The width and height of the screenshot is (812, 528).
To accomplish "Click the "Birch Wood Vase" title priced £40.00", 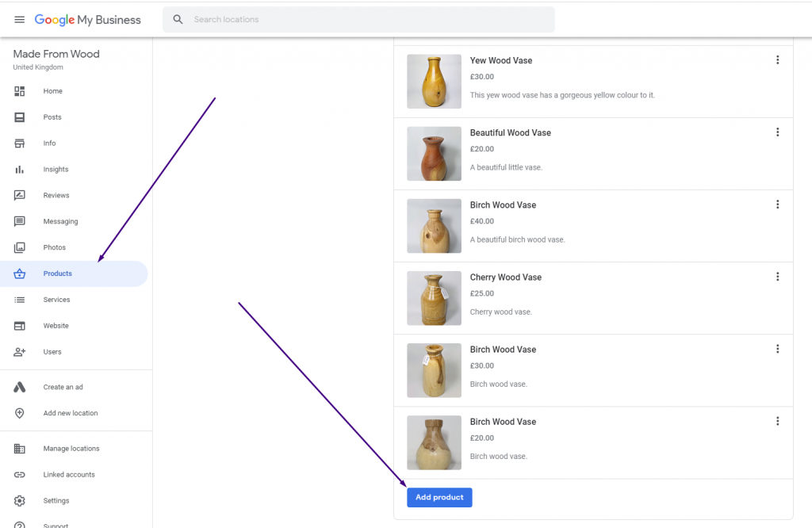I will (x=503, y=205).
